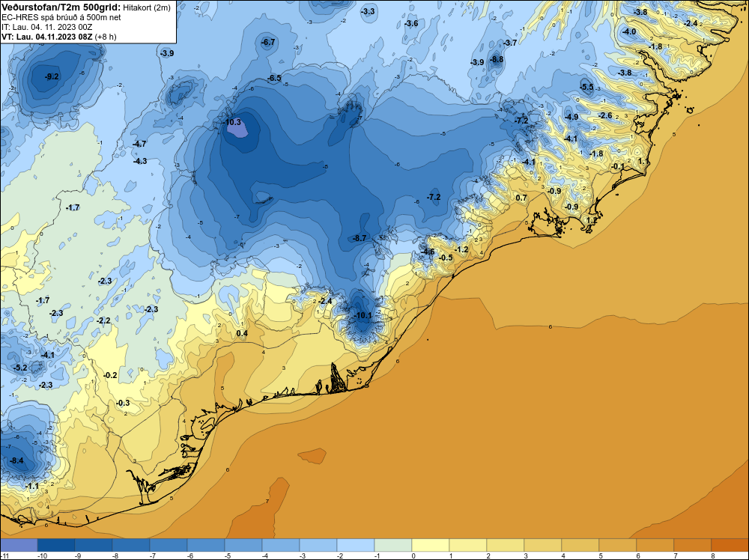Click the -2.2 temperature label

103,320
